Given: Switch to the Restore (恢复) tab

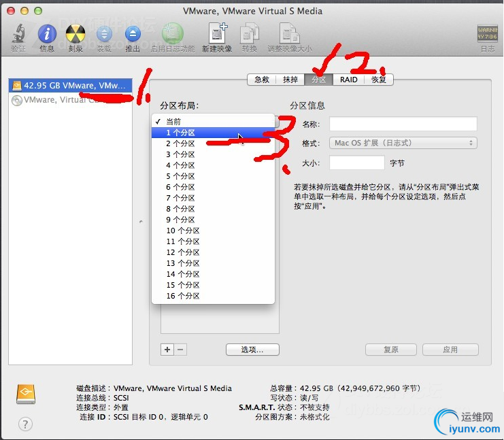Looking at the screenshot, I should [378, 80].
